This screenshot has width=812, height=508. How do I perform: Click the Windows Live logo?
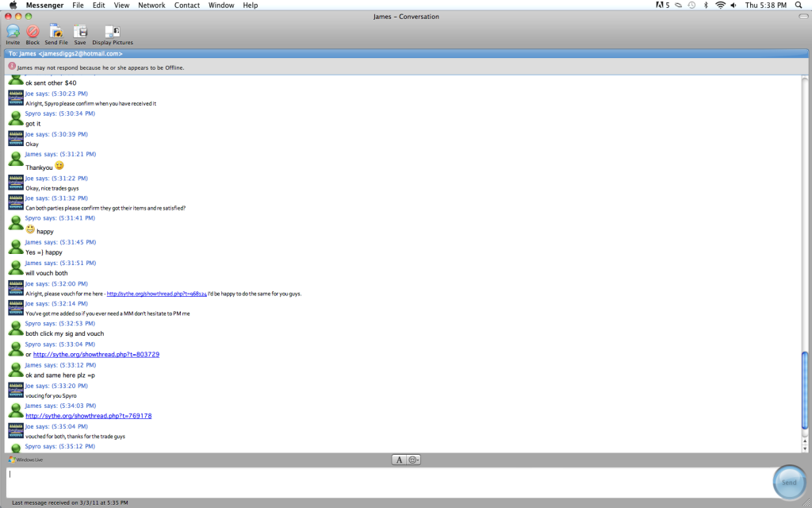point(26,460)
